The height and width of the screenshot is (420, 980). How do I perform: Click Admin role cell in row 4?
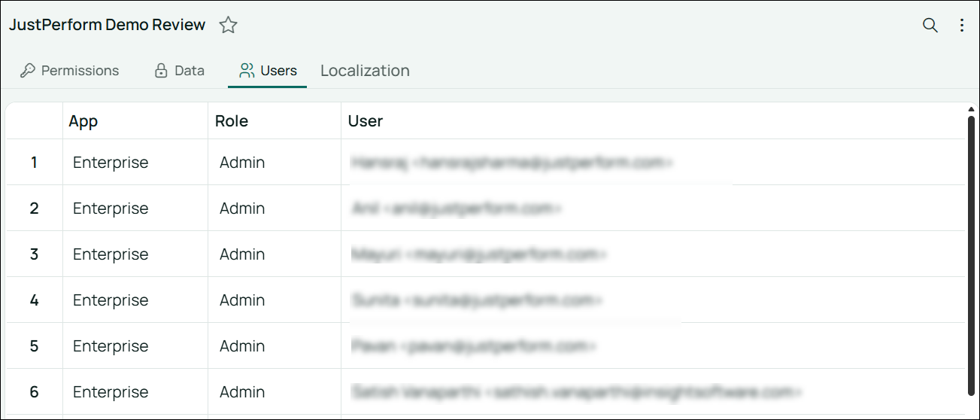pos(275,300)
